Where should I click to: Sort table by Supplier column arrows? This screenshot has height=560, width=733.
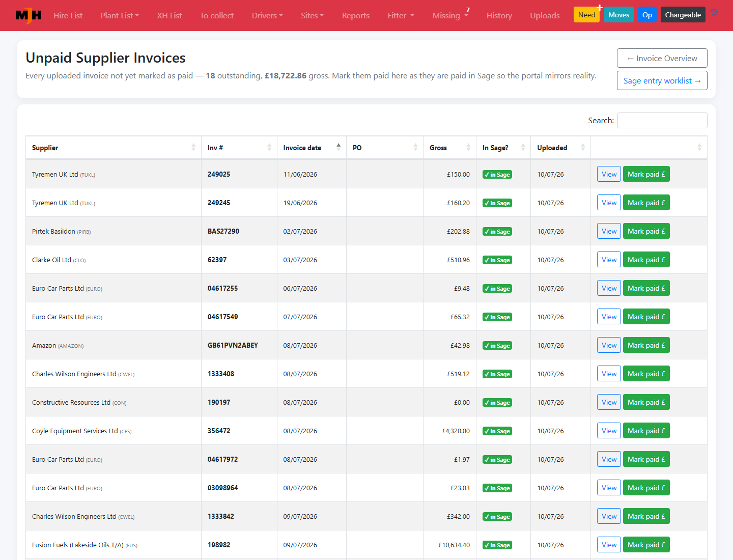(193, 148)
